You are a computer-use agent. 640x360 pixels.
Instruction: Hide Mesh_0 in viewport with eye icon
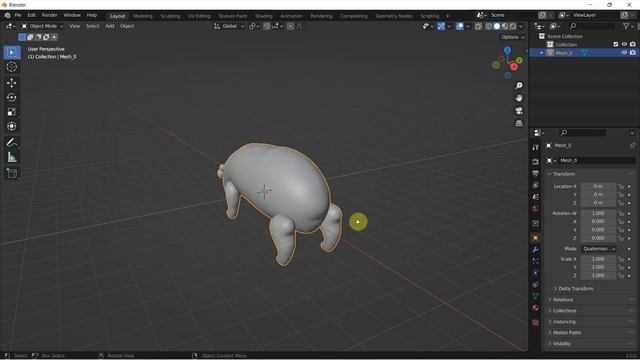tap(624, 53)
